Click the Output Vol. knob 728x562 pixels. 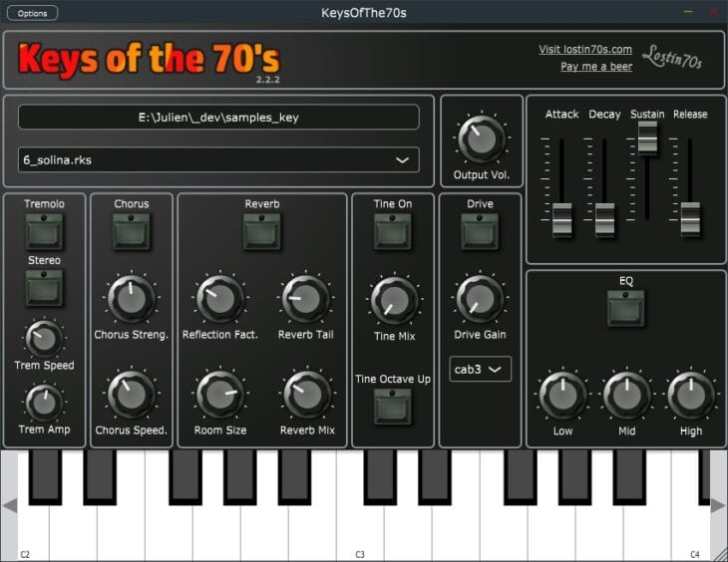tap(481, 140)
